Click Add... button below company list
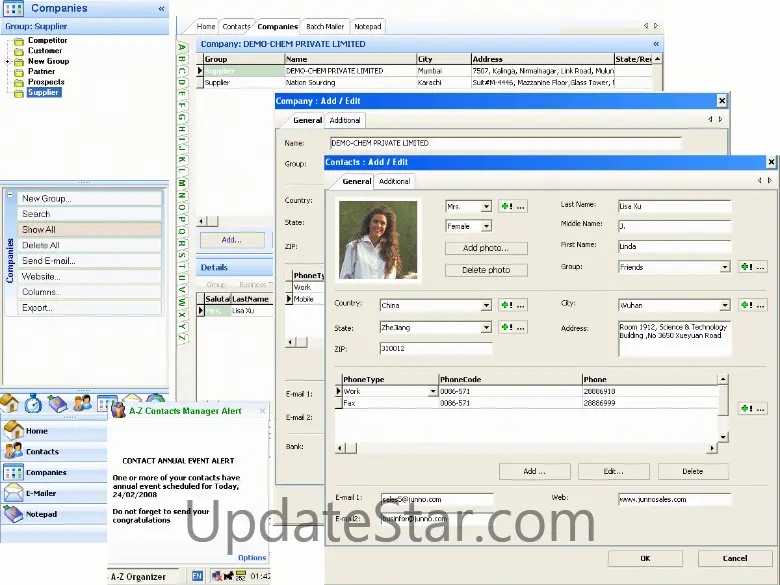 (x=232, y=240)
